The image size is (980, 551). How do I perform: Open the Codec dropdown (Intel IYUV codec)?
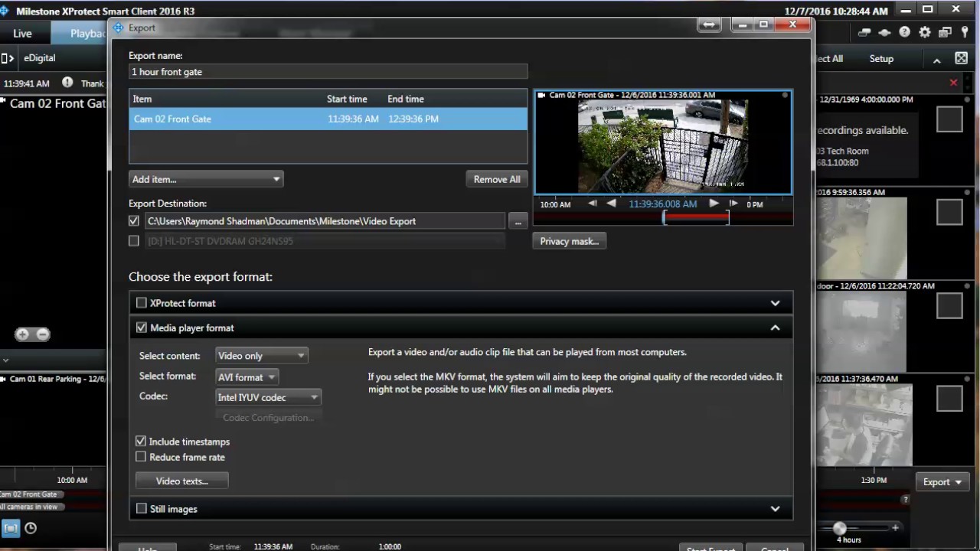(x=268, y=397)
